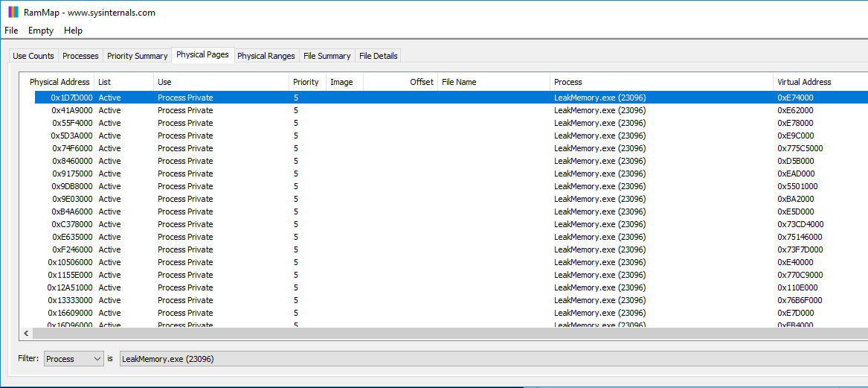Go to the File Summary tab
Viewport: 868px width, 388px height.
pyautogui.click(x=327, y=56)
